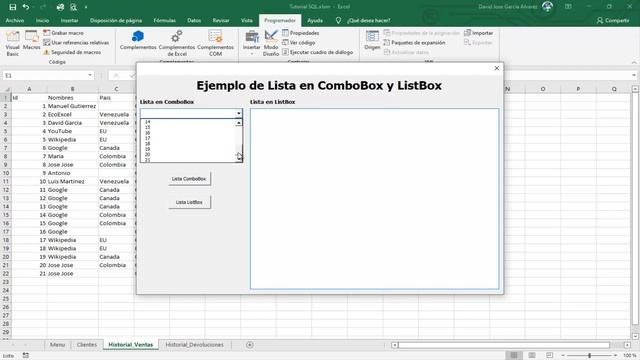Click Ejecutar cuadro de diálogo
640x360 pixels.
(x=318, y=52)
